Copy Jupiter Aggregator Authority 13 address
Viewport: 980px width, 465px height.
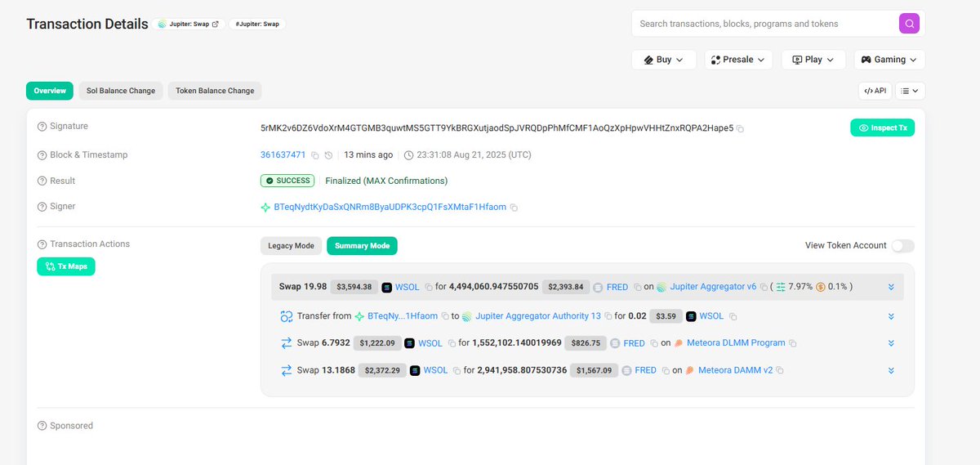pos(608,316)
